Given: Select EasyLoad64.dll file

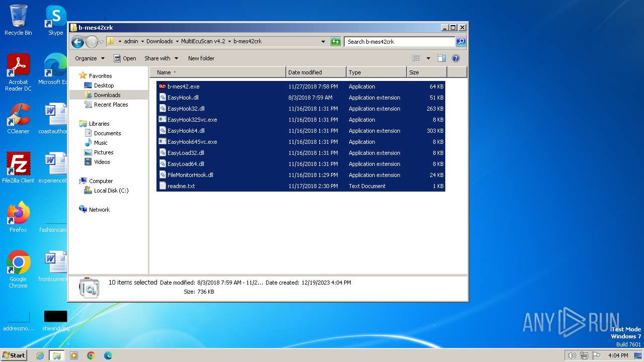Looking at the screenshot, I should click(x=301, y=164).
